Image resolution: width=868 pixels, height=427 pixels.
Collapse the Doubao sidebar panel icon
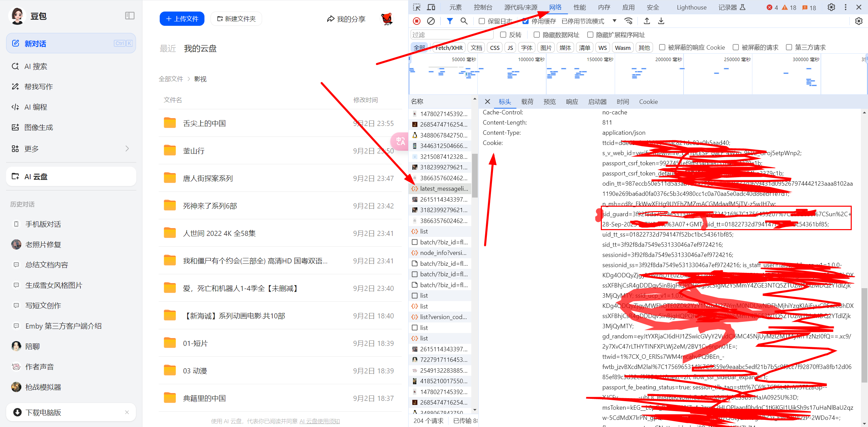point(130,16)
